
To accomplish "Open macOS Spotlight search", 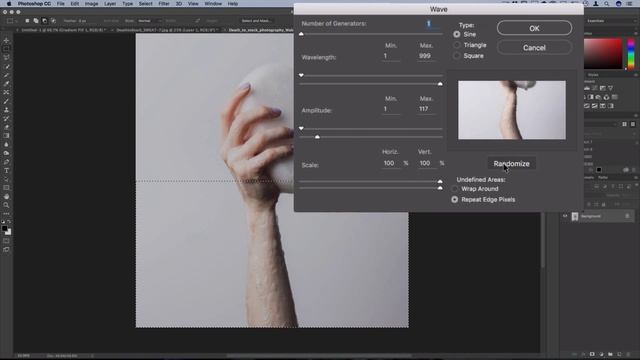I will click(x=607, y=4).
